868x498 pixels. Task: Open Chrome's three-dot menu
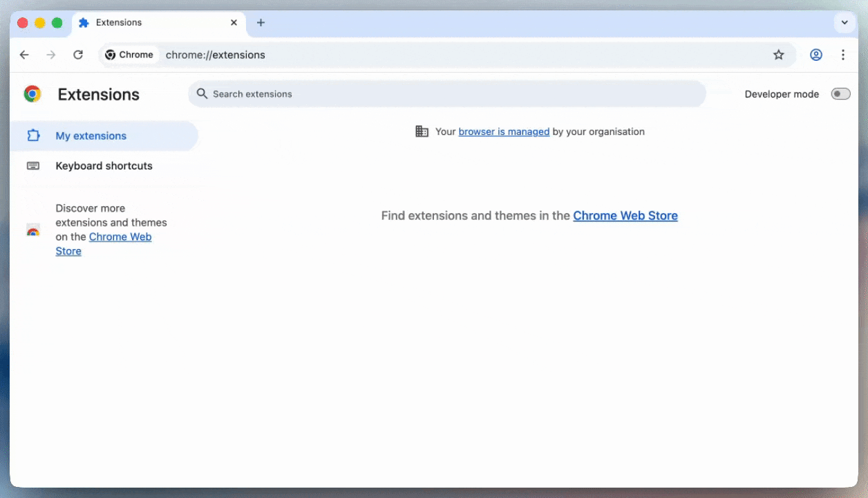pos(843,55)
